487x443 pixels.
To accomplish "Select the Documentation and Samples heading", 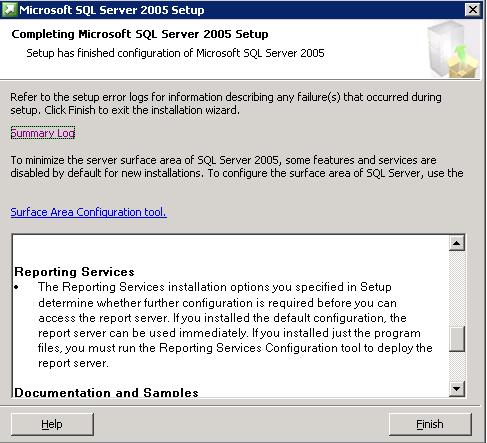I will point(106,392).
